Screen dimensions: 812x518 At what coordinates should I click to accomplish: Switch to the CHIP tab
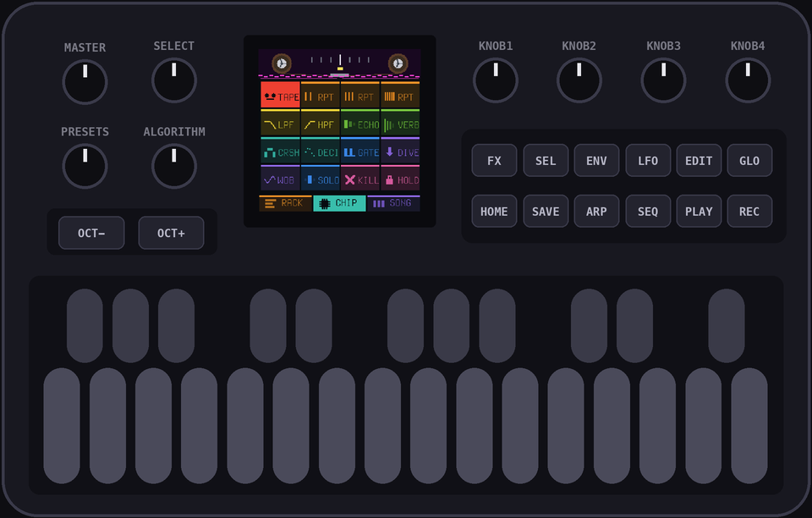[339, 203]
